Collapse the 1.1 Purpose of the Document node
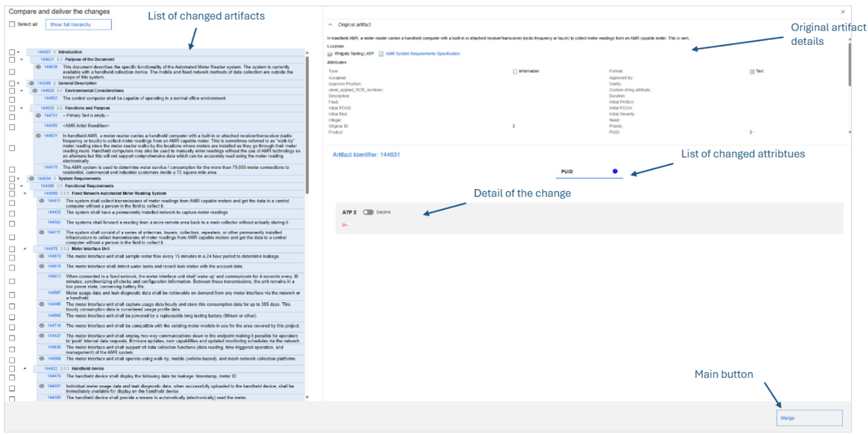This screenshot has height=435, width=868. (x=21, y=59)
